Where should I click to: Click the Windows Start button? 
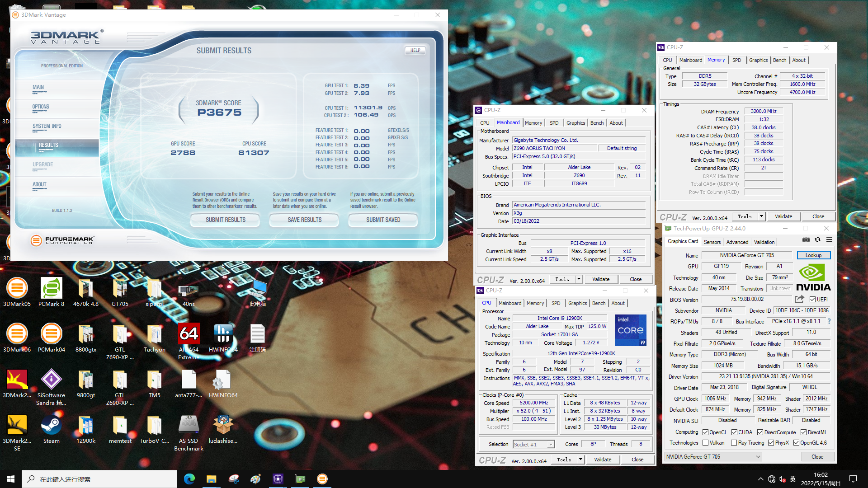tap(11, 479)
